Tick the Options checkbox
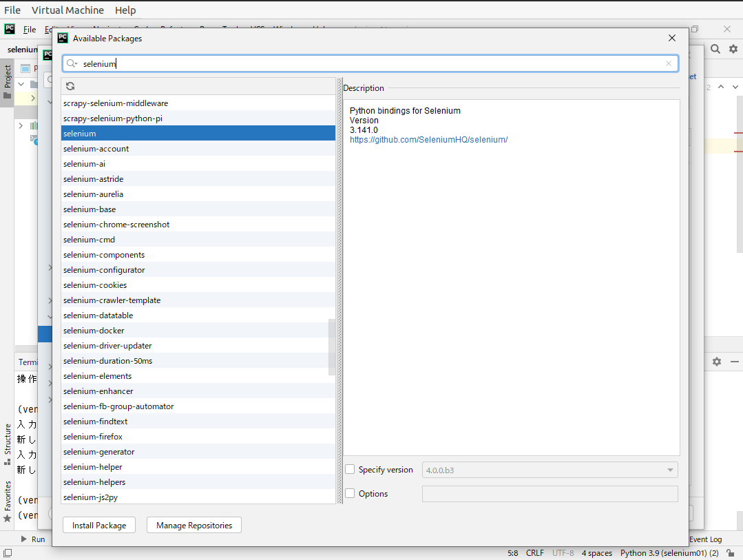Image resolution: width=743 pixels, height=560 pixels. [x=350, y=494]
